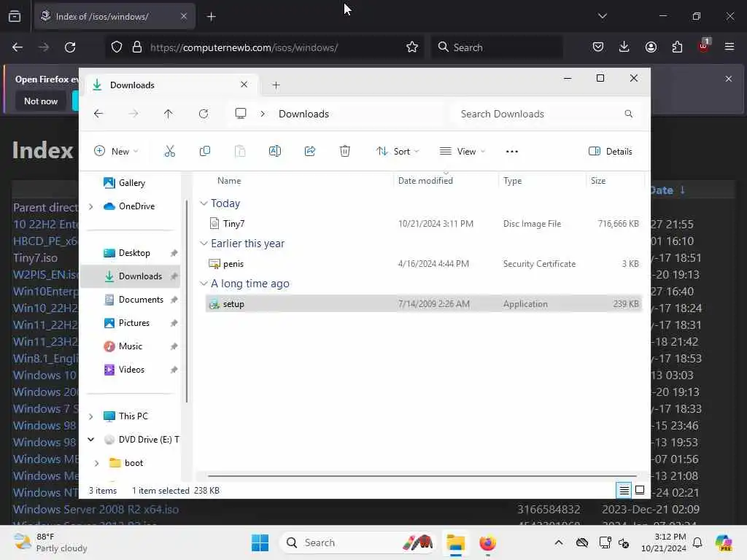Open Firefox extensions puzzle icon

pos(677,47)
